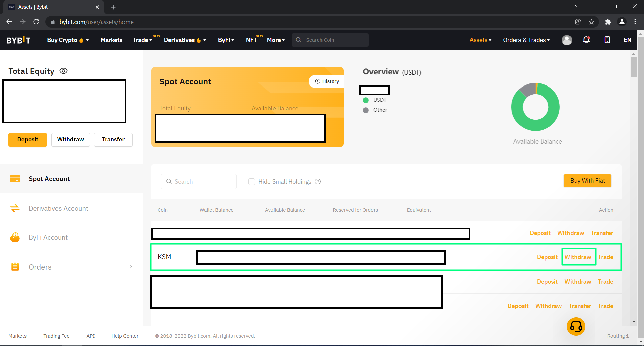Open the browser extensions puzzle icon
644x346 pixels.
point(608,22)
